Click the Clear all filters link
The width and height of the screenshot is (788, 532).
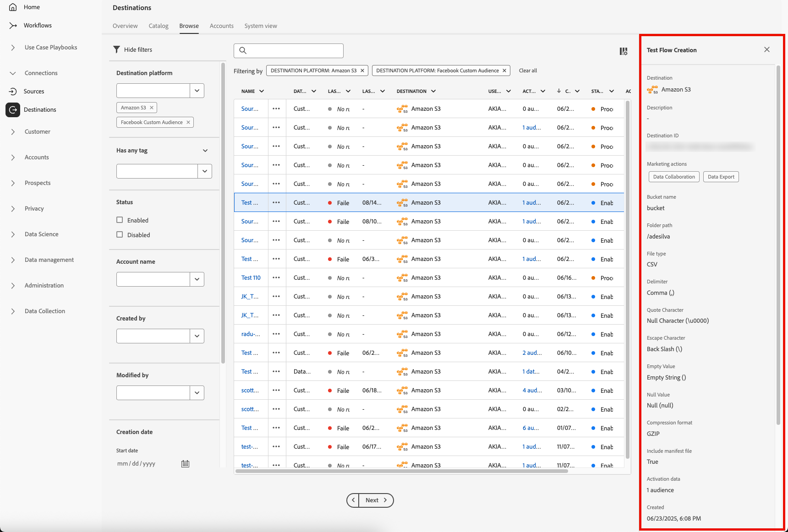[x=528, y=71]
